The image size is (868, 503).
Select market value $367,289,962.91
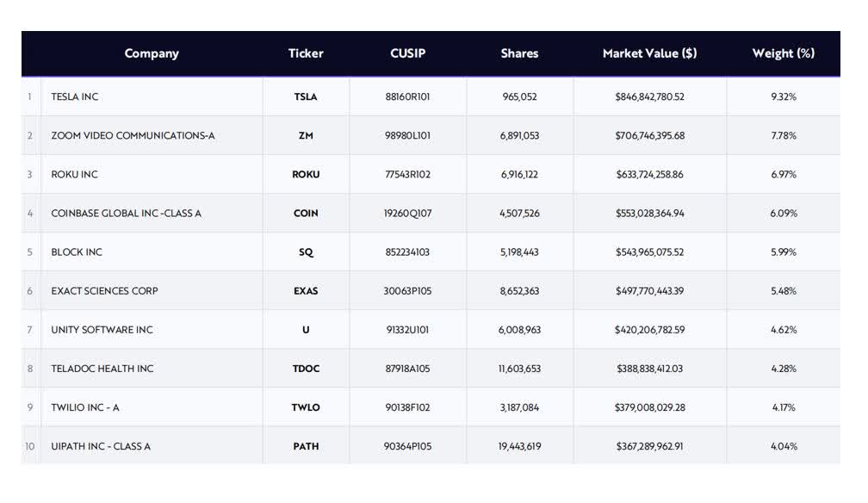[649, 446]
